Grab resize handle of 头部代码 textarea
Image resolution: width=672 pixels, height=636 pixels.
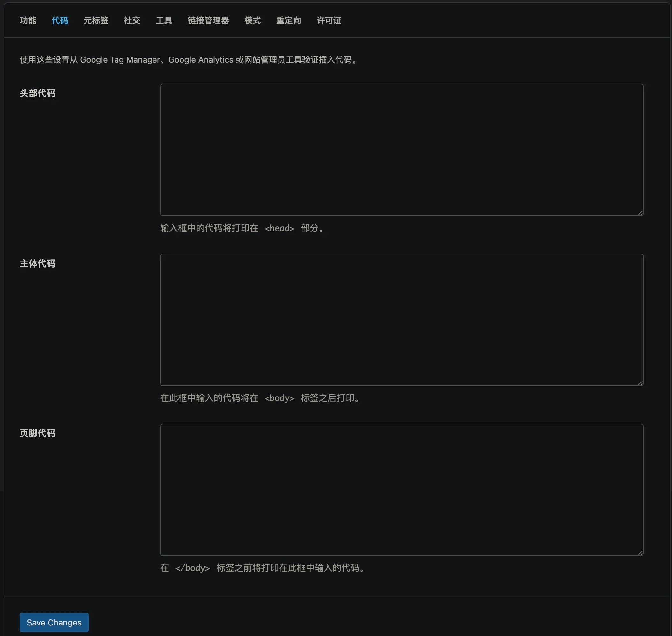coord(640,213)
